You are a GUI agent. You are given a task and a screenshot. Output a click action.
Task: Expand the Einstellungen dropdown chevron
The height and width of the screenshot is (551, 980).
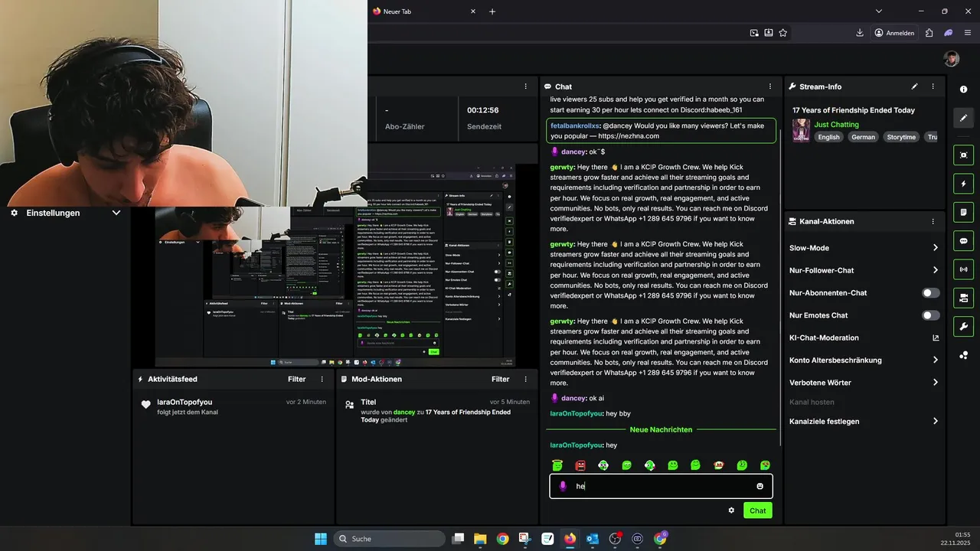click(x=116, y=213)
